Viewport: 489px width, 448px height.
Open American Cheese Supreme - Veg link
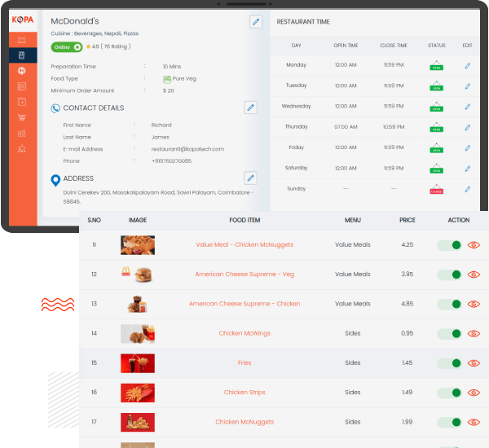(244, 275)
